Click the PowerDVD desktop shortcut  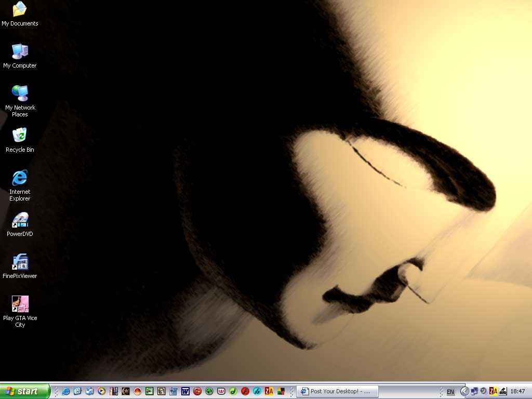pyautogui.click(x=20, y=224)
